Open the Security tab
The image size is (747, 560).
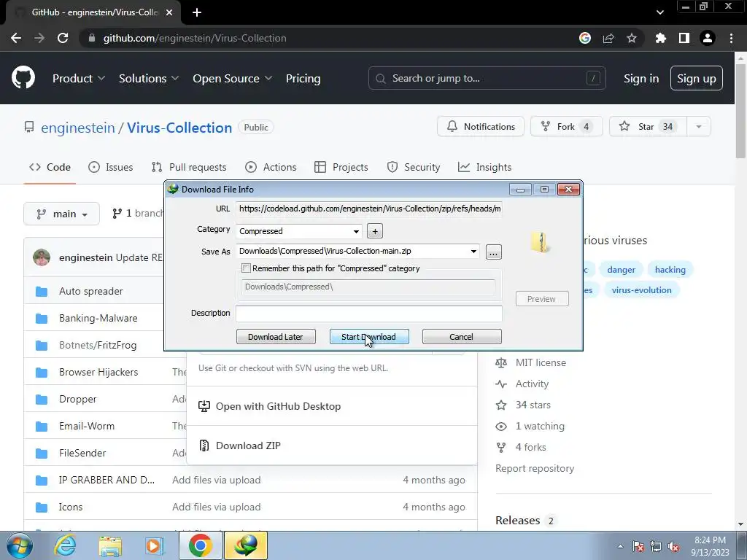(x=413, y=167)
